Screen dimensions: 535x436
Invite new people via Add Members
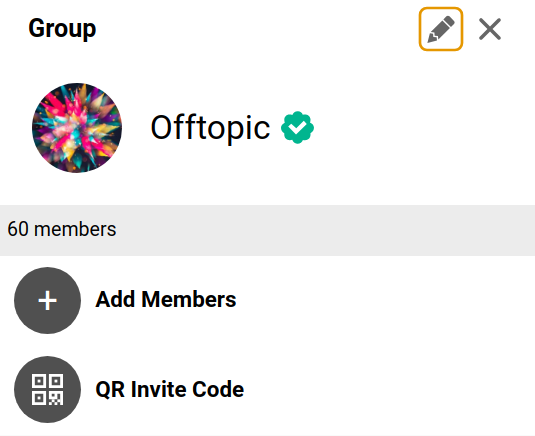tap(268, 301)
